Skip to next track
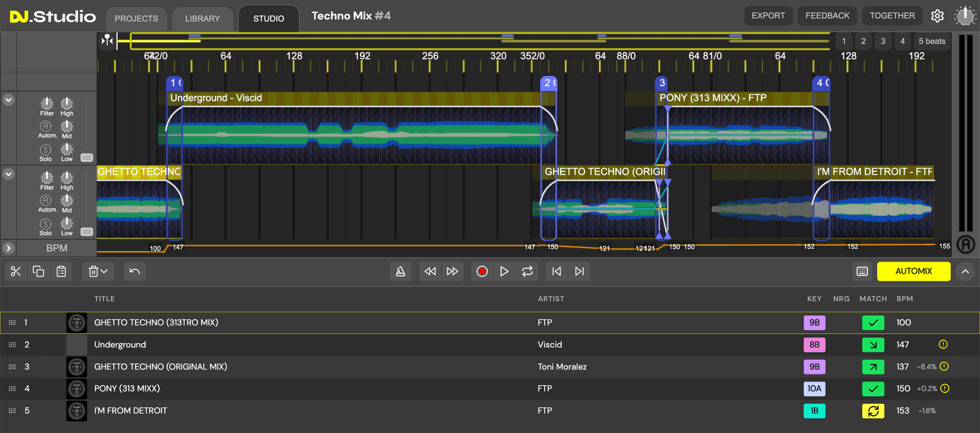Viewport: 980px width, 433px height. pyautogui.click(x=579, y=272)
